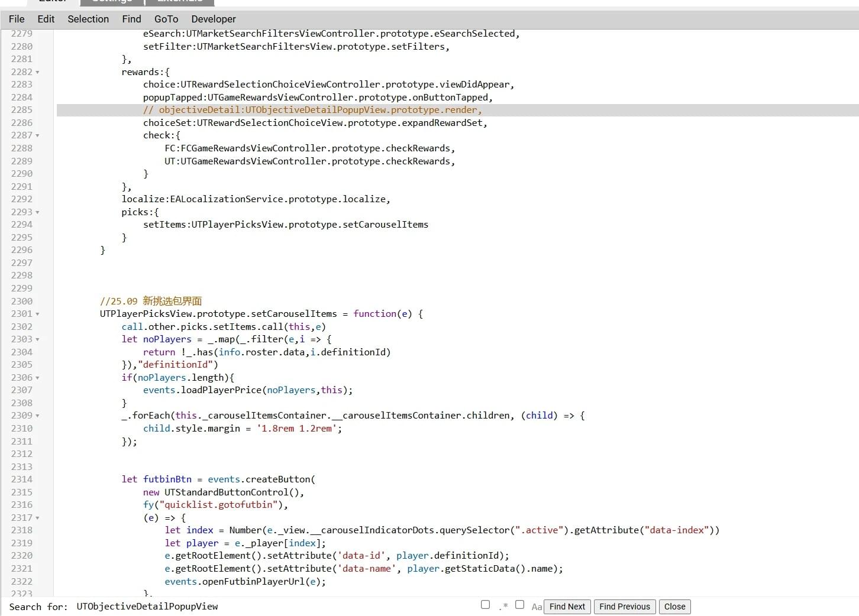Click the 'rewards:{' line
Viewport: 859px width, 616px height.
[146, 72]
